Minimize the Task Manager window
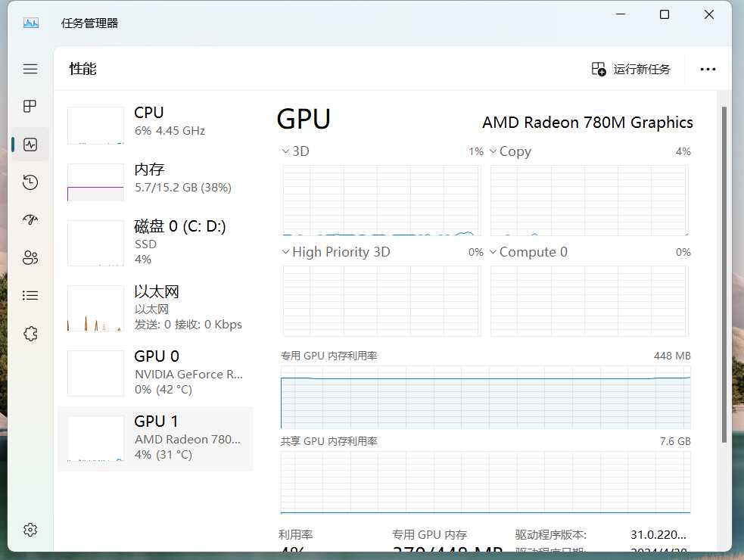 (x=621, y=14)
